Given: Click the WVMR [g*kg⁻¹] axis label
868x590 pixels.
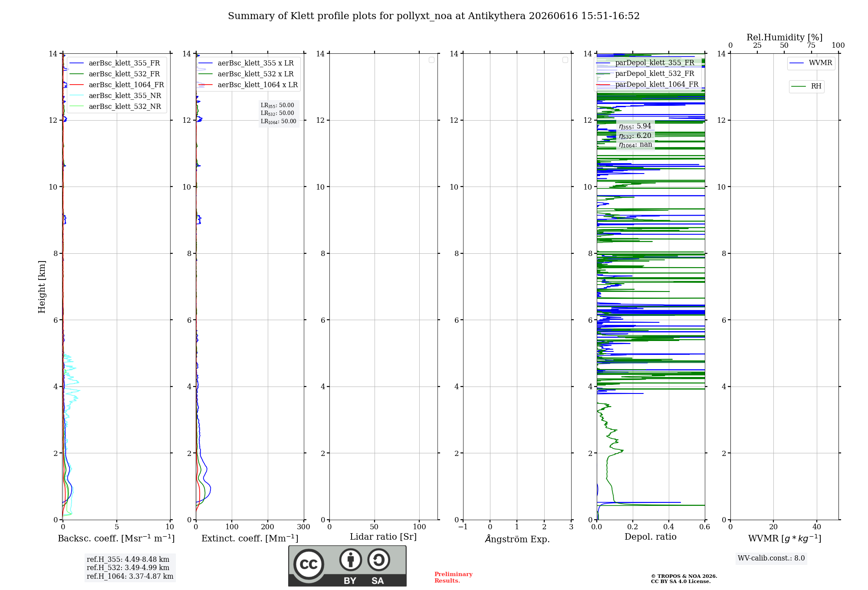Looking at the screenshot, I should [785, 538].
